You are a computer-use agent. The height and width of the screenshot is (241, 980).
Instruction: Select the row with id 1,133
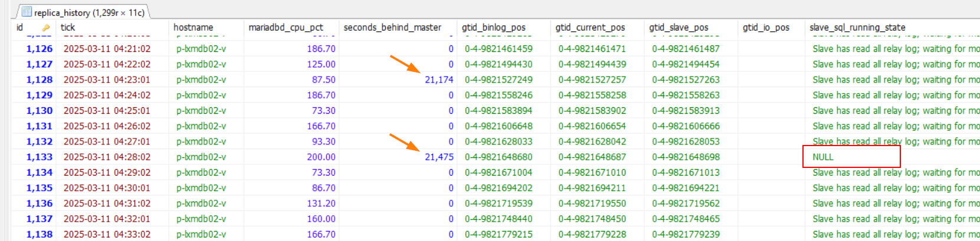39,157
